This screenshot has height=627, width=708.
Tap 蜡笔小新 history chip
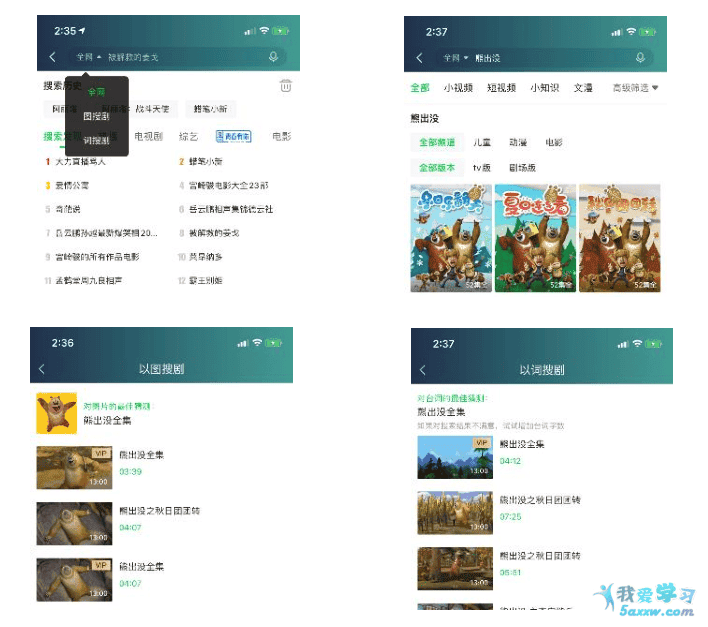pyautogui.click(x=210, y=109)
